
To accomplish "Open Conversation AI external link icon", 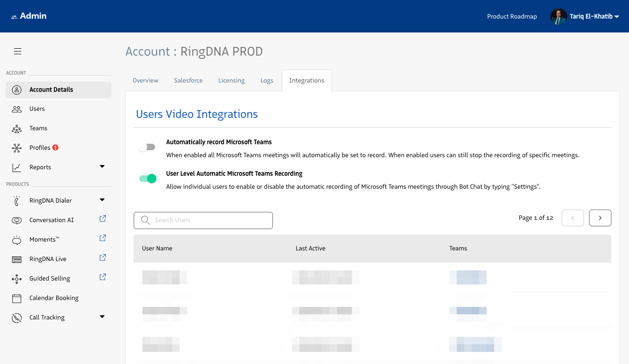I will (x=103, y=218).
